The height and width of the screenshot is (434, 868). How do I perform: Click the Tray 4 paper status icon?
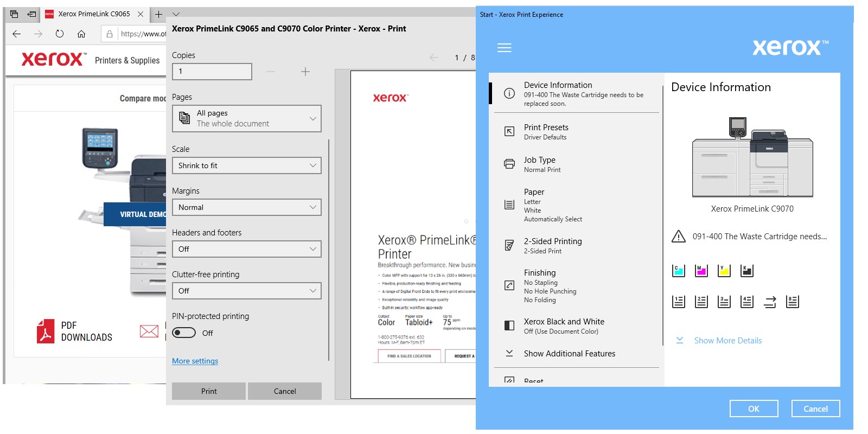click(746, 302)
